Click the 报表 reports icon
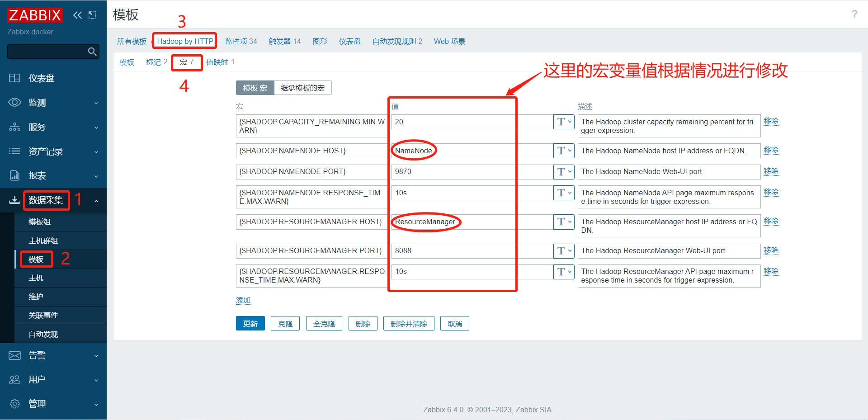Image resolution: width=868 pixels, height=420 pixels. click(x=14, y=175)
